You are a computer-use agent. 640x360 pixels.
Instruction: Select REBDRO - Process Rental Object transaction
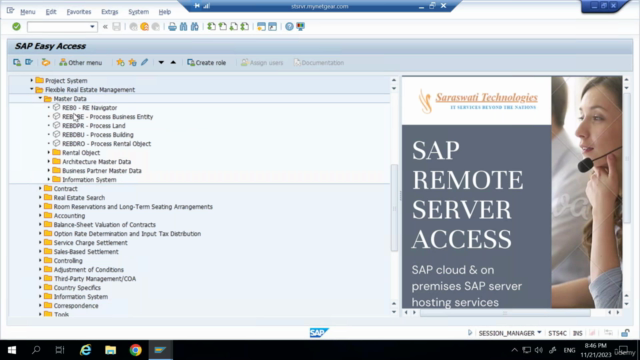pos(107,144)
